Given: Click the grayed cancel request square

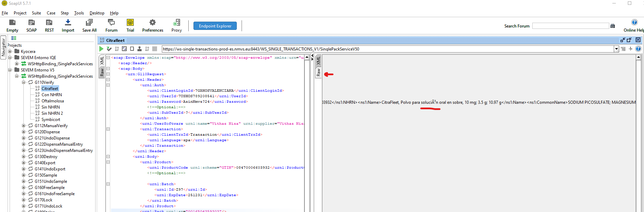Looking at the screenshot, I should pyautogui.click(x=155, y=49).
